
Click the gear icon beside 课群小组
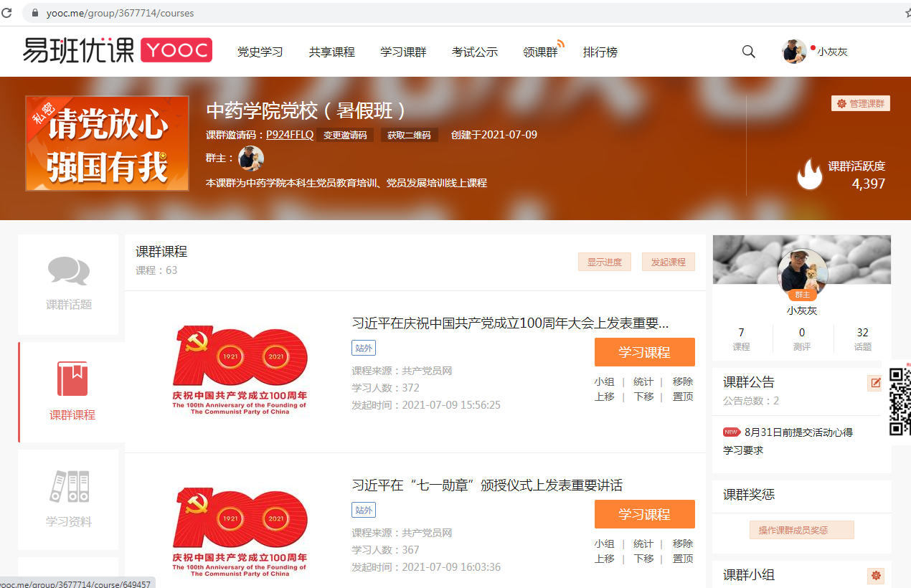tap(875, 575)
